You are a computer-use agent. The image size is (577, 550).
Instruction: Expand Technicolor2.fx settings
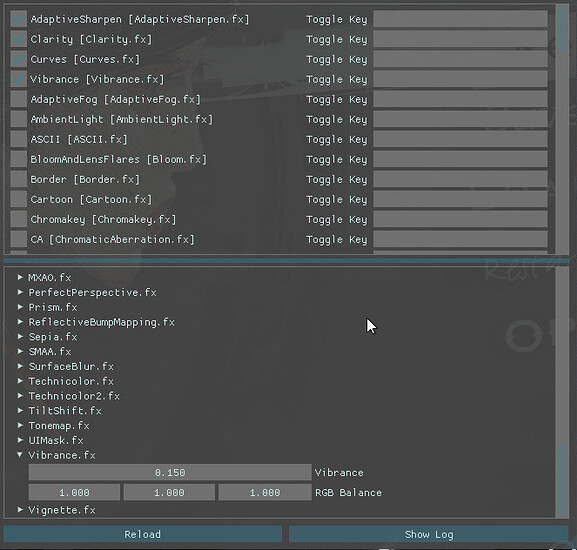click(x=20, y=396)
